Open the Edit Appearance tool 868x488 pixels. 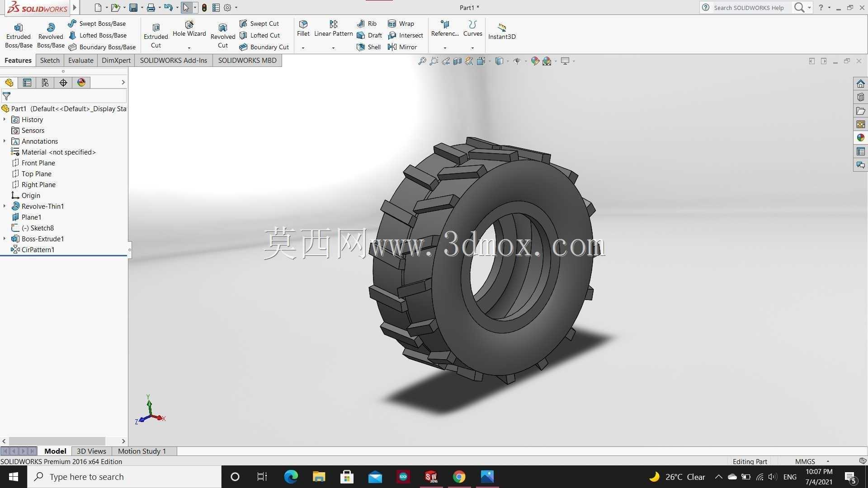point(535,61)
